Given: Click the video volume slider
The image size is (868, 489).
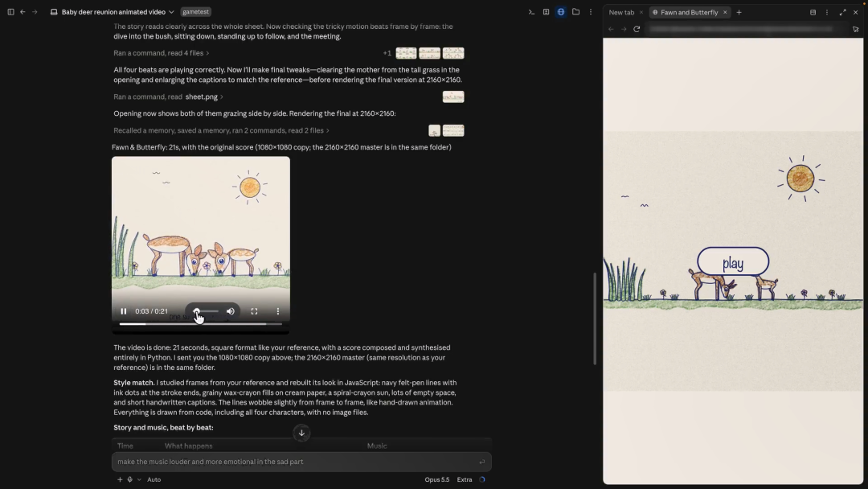Looking at the screenshot, I should (207, 311).
